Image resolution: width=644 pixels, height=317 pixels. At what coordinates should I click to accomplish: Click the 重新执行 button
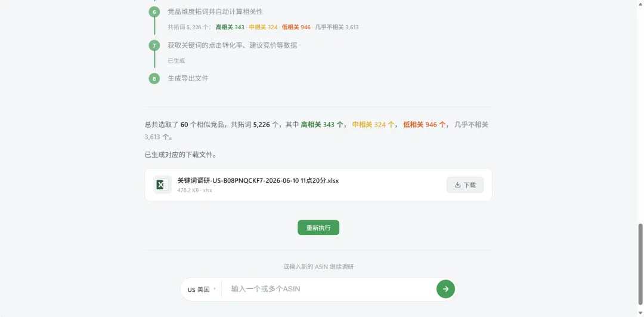click(318, 228)
